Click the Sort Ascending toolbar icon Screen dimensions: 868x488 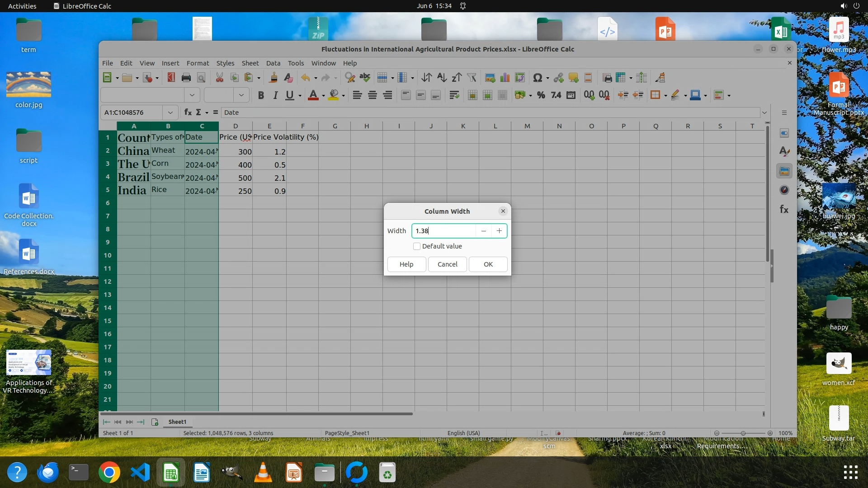pos(442,78)
